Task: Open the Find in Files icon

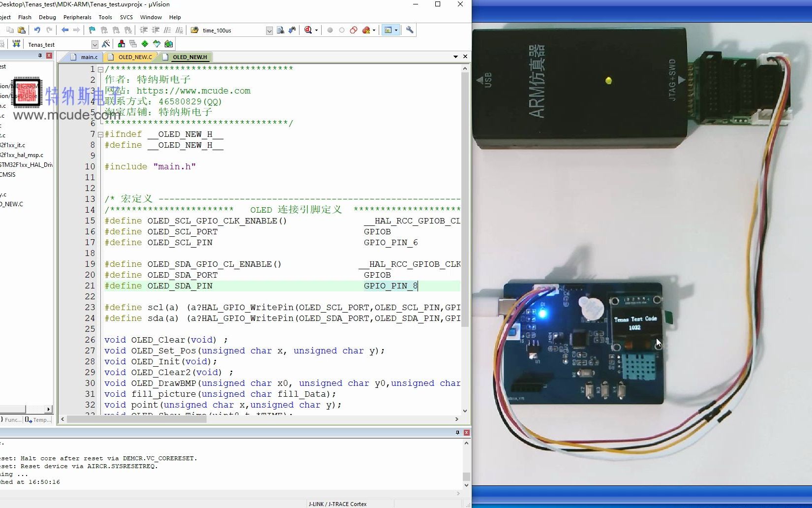Action: pyautogui.click(x=195, y=30)
